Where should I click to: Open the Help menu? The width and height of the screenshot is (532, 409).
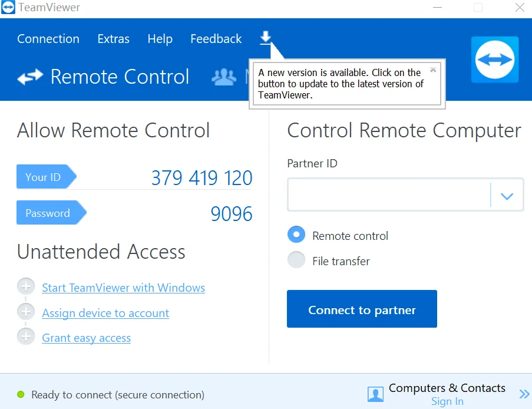(x=160, y=39)
